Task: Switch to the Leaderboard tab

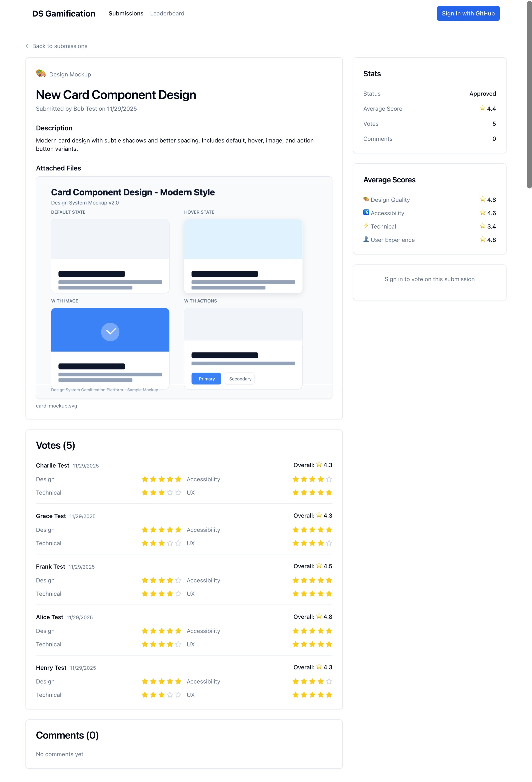Action: coord(167,13)
